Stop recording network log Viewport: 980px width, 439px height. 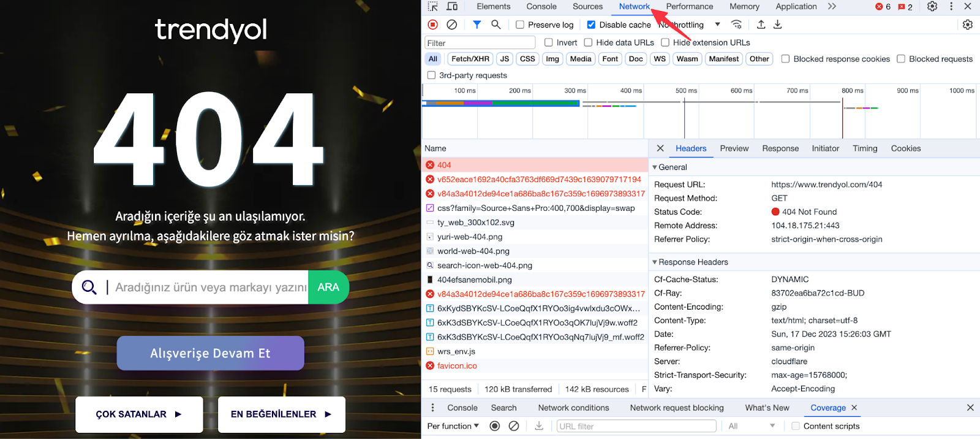[433, 25]
